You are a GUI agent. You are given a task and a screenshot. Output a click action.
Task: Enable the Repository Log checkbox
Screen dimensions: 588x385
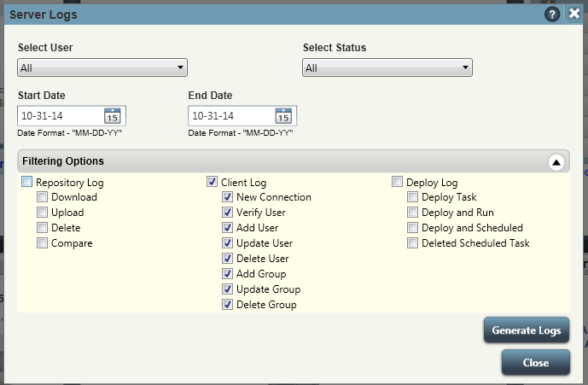point(27,182)
